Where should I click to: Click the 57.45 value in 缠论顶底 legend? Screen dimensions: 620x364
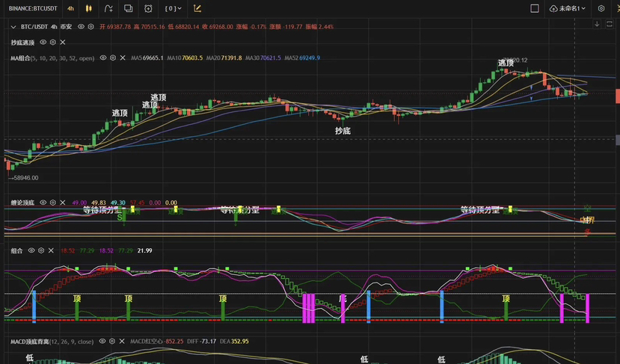(x=137, y=203)
